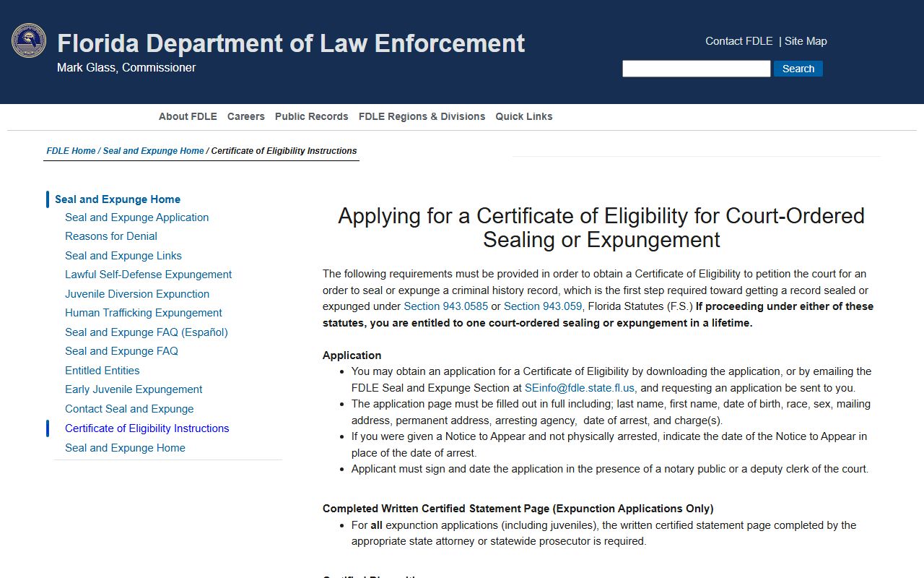Open last sidebar Seal and Expunge Home link
The width and height of the screenshot is (924, 578).
pos(125,448)
